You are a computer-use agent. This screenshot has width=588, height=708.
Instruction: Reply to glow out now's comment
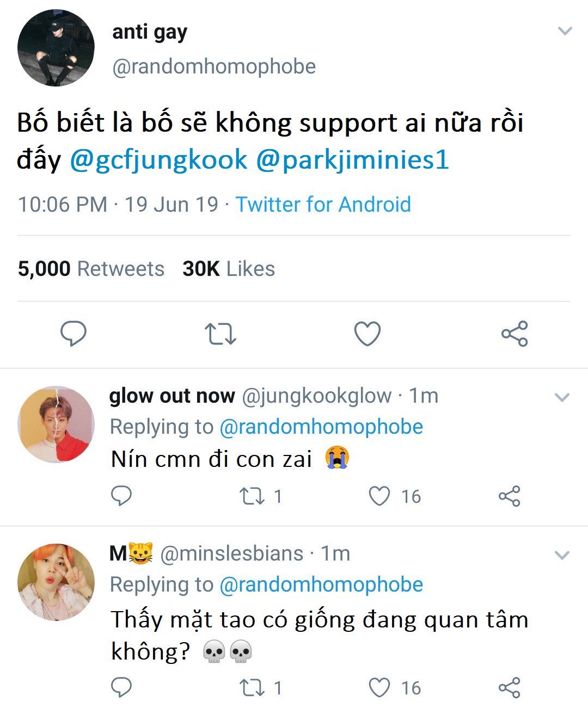[121, 496]
